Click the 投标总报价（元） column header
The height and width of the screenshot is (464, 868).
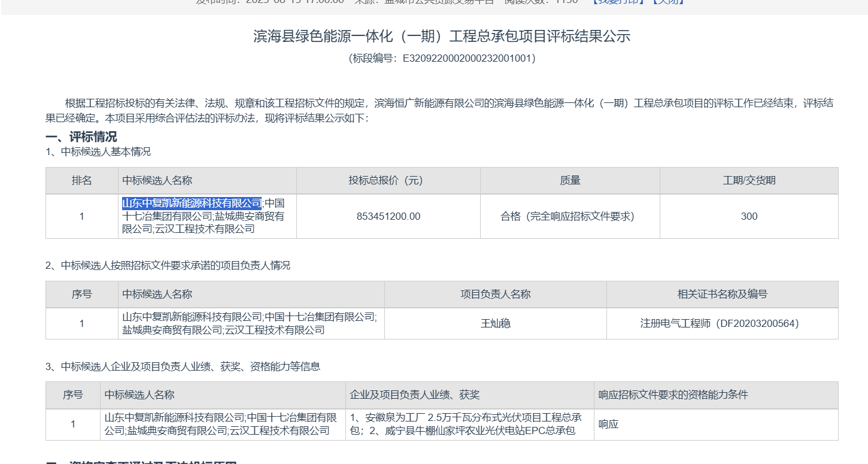[x=389, y=181]
